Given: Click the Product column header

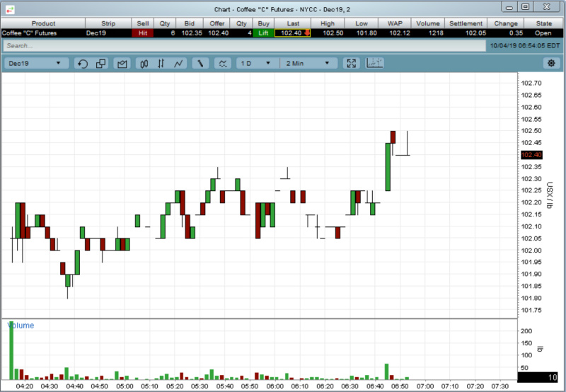Looking at the screenshot, I should [x=43, y=23].
